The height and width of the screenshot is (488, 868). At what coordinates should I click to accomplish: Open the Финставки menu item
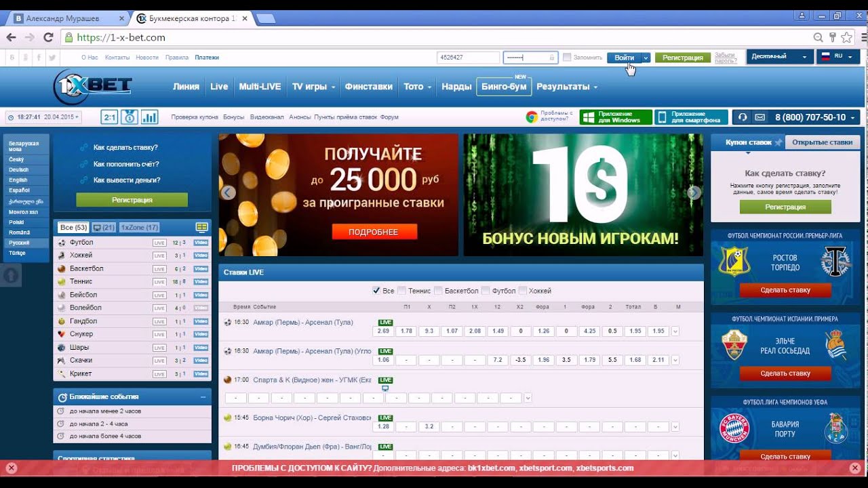tap(368, 87)
